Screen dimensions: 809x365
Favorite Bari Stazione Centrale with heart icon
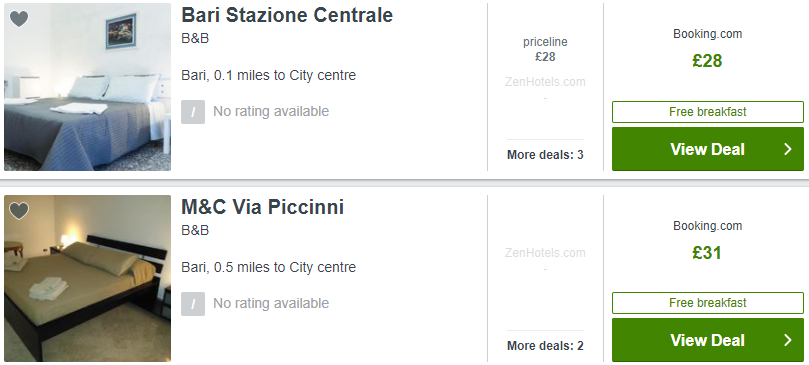[19, 19]
